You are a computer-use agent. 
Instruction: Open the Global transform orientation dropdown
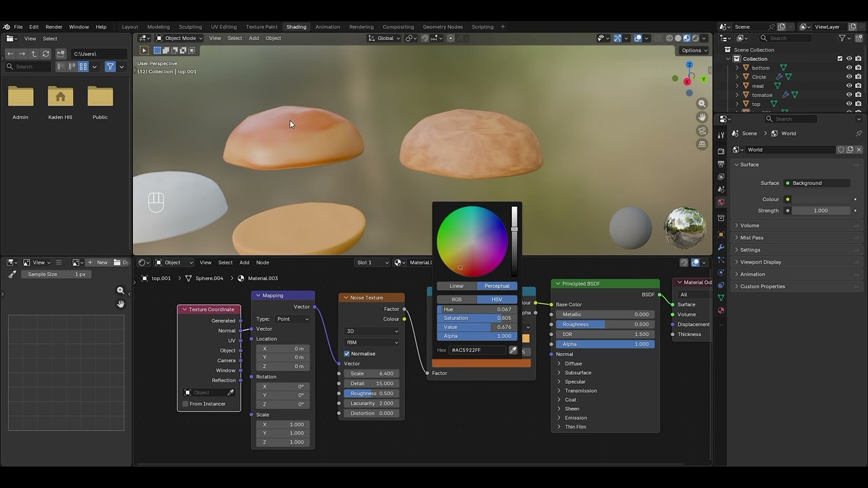pyautogui.click(x=384, y=38)
